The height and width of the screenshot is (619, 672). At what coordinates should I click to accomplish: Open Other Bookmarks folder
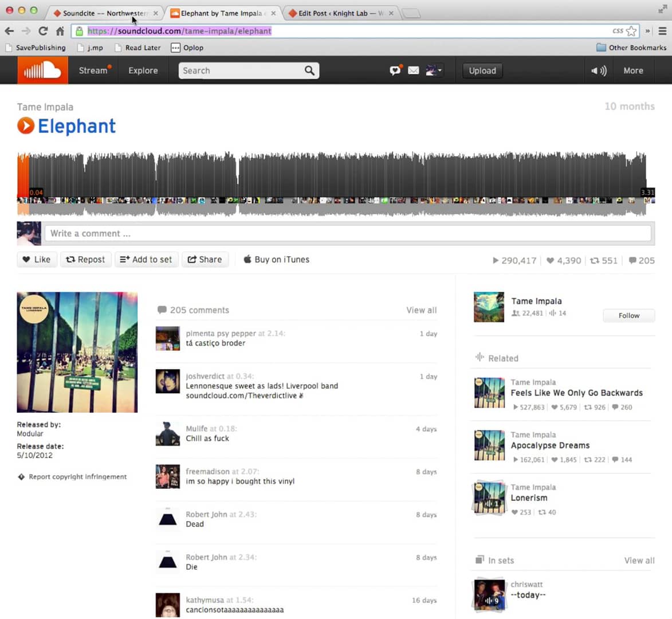click(631, 48)
